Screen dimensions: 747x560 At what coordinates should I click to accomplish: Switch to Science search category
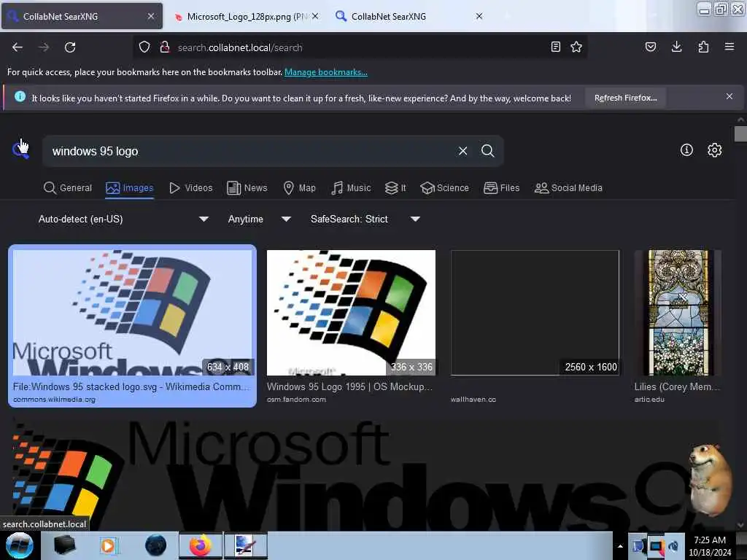(x=444, y=188)
